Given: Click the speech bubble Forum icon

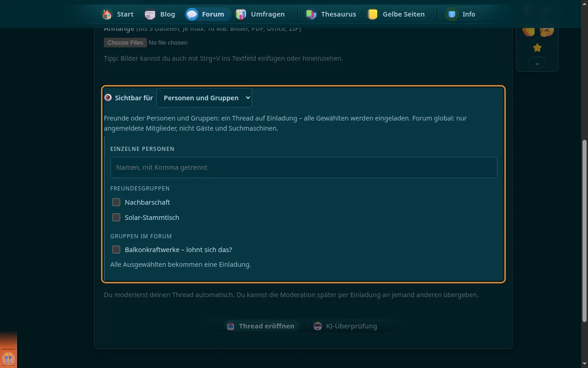Looking at the screenshot, I should (192, 14).
